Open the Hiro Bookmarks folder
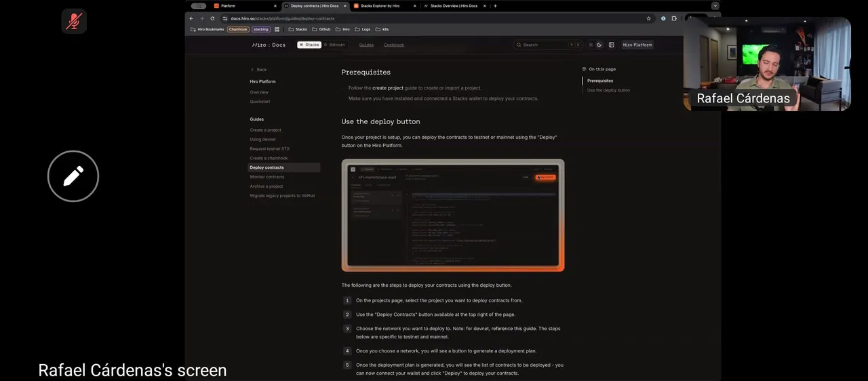This screenshot has height=381, width=868. (x=208, y=29)
